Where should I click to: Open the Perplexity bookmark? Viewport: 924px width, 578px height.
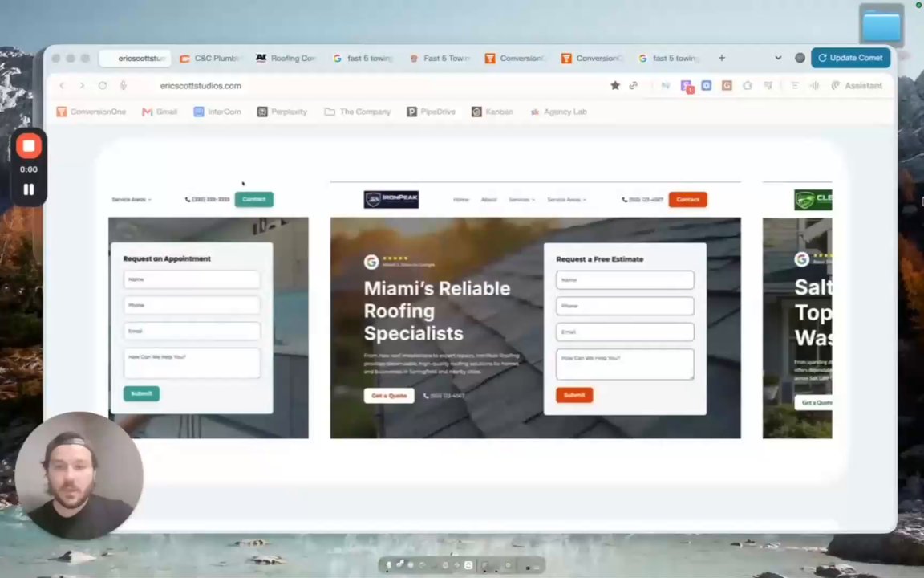[x=282, y=112]
